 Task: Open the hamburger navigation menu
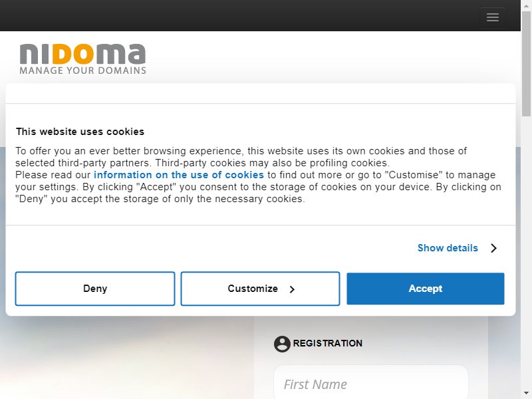point(493,17)
